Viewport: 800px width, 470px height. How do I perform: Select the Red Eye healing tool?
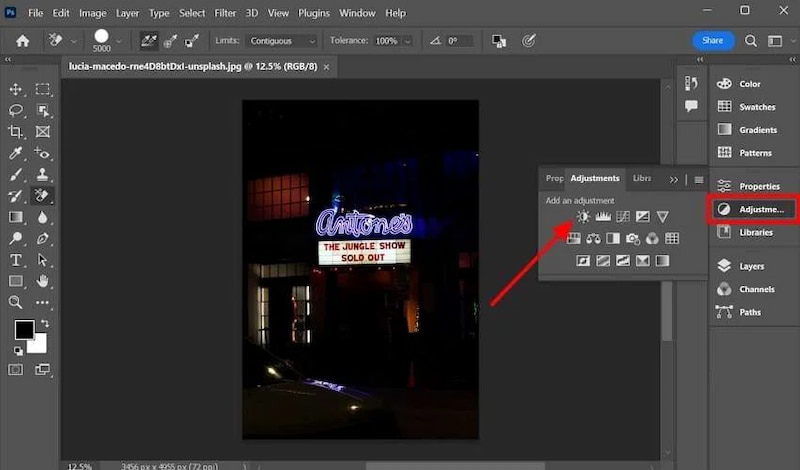(42, 153)
